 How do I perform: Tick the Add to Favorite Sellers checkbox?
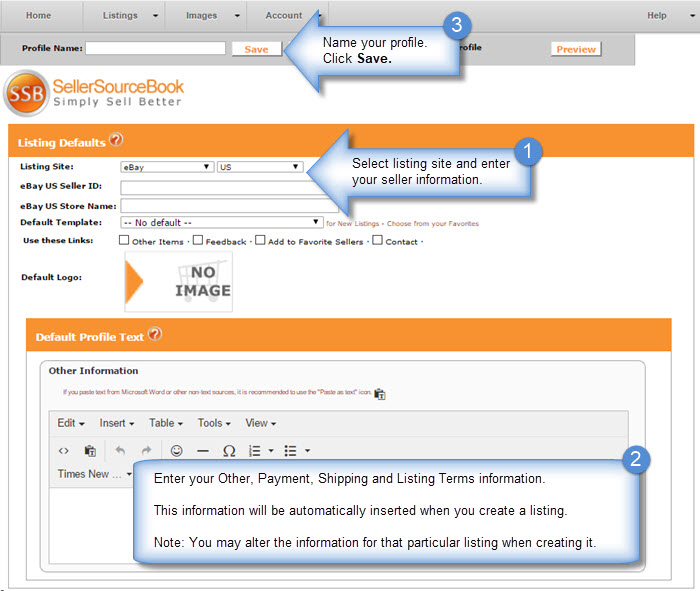point(260,240)
